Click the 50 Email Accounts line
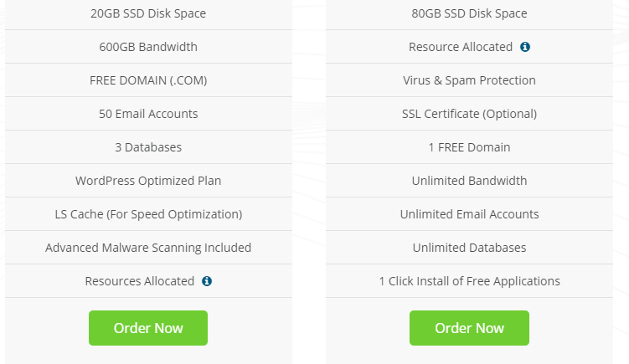The height and width of the screenshot is (364, 629). [148, 114]
